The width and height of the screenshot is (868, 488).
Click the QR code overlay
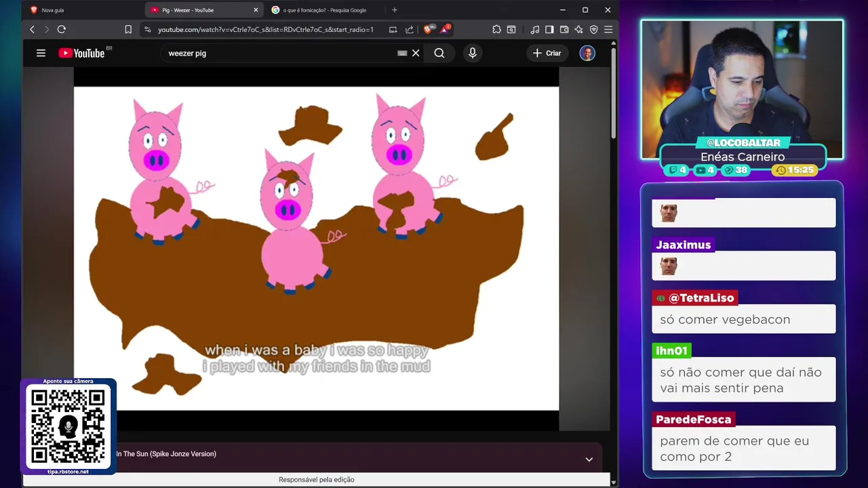point(68,426)
